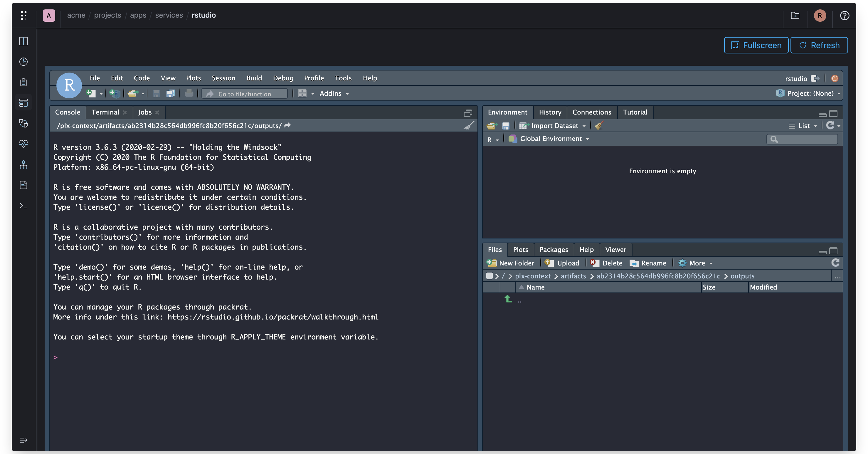Click the Open File folder icon in main toolbar

point(133,93)
